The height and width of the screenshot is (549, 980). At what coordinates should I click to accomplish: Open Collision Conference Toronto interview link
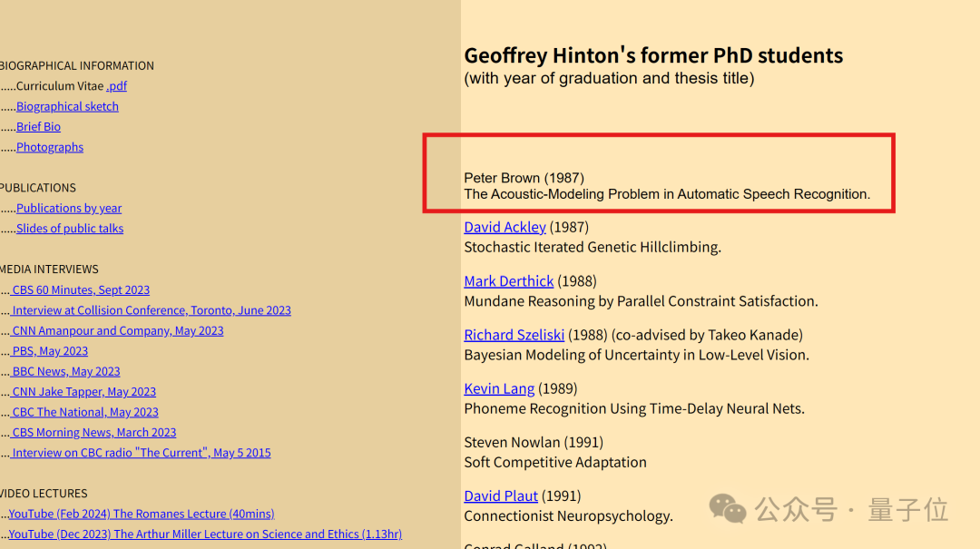tap(152, 310)
